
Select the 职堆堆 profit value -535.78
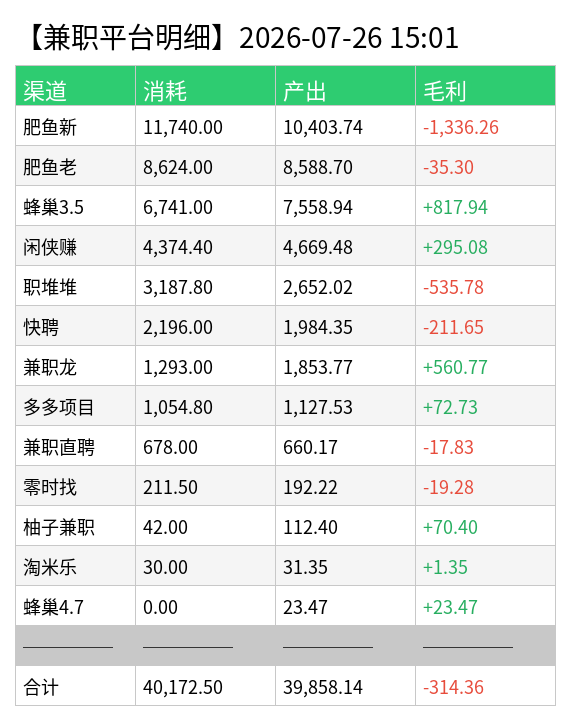pyautogui.click(x=453, y=287)
